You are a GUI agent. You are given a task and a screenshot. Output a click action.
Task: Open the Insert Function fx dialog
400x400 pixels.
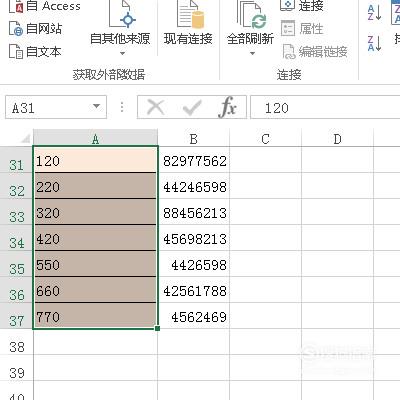pyautogui.click(x=227, y=107)
